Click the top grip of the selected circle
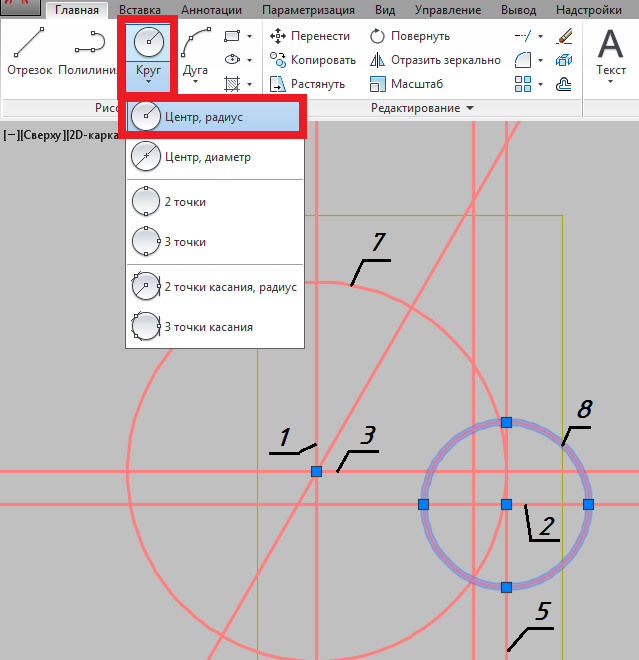Screen dimensions: 639x660 (x=506, y=422)
